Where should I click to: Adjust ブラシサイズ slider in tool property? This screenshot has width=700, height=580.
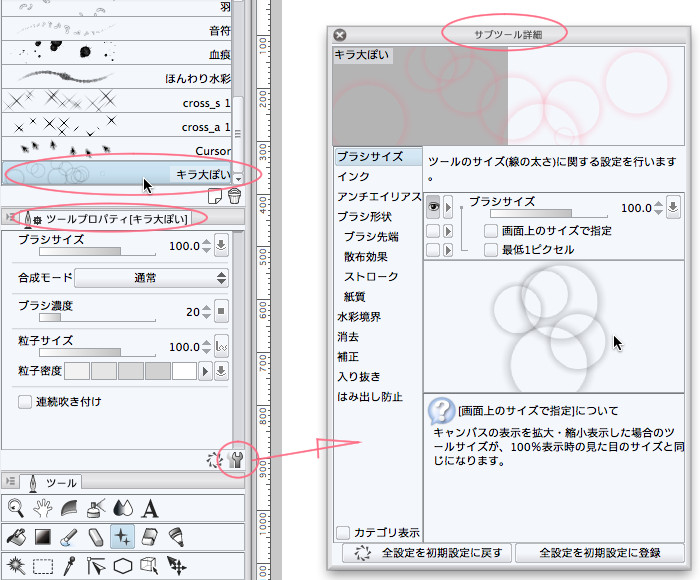(97, 251)
